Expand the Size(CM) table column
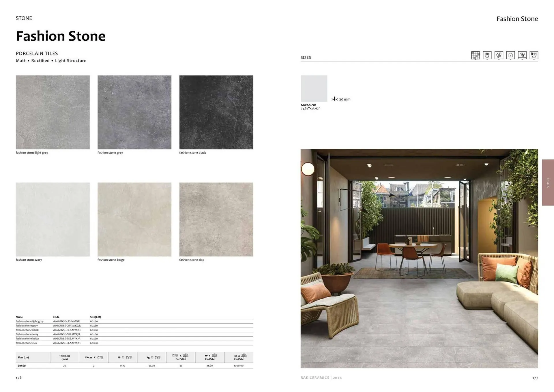This screenshot has height=392, width=554. tap(96, 317)
